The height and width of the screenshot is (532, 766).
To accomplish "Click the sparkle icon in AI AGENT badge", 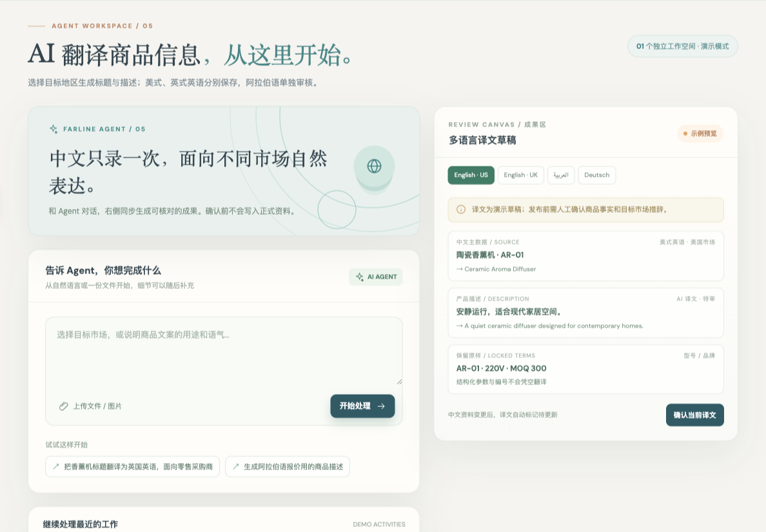I will click(x=360, y=277).
